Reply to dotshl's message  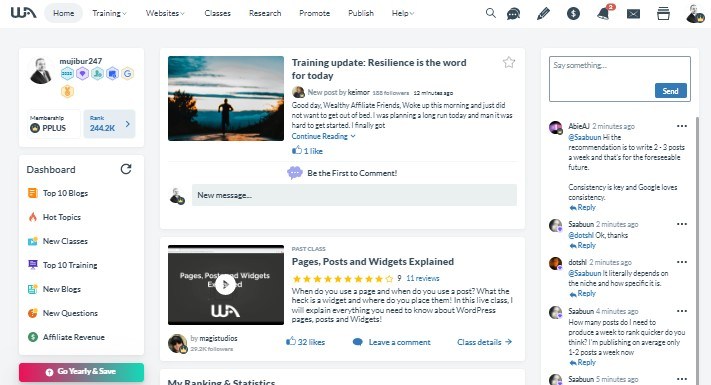click(x=583, y=293)
